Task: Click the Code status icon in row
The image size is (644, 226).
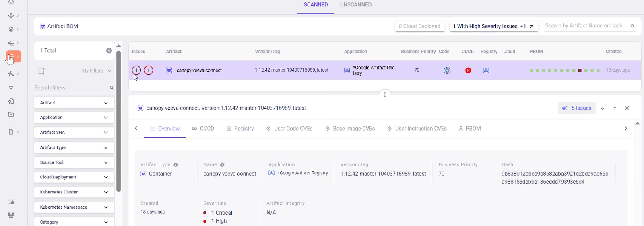Action: [x=447, y=70]
